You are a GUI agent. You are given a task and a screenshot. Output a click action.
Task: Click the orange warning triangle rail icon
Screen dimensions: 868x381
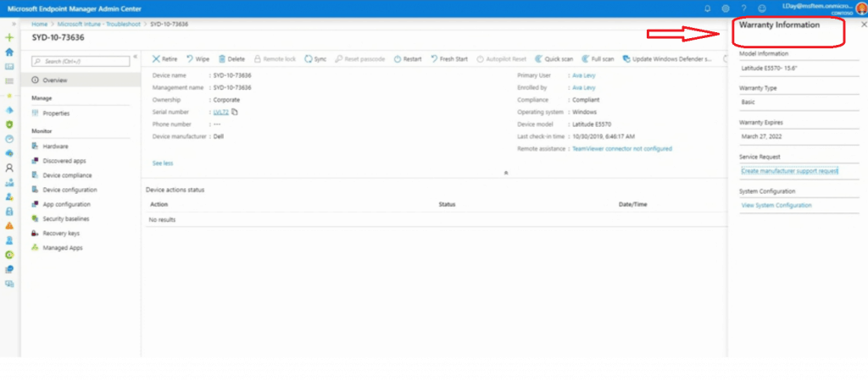pyautogui.click(x=8, y=225)
